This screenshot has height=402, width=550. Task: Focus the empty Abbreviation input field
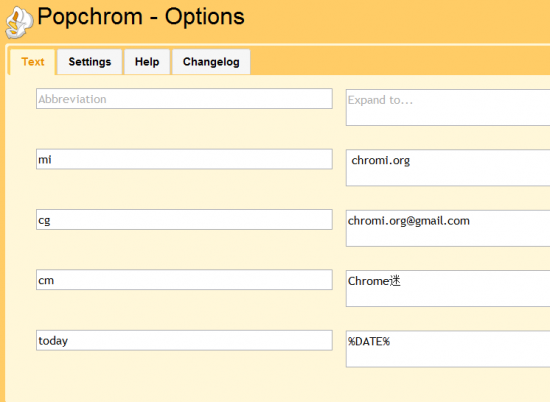coord(184,99)
